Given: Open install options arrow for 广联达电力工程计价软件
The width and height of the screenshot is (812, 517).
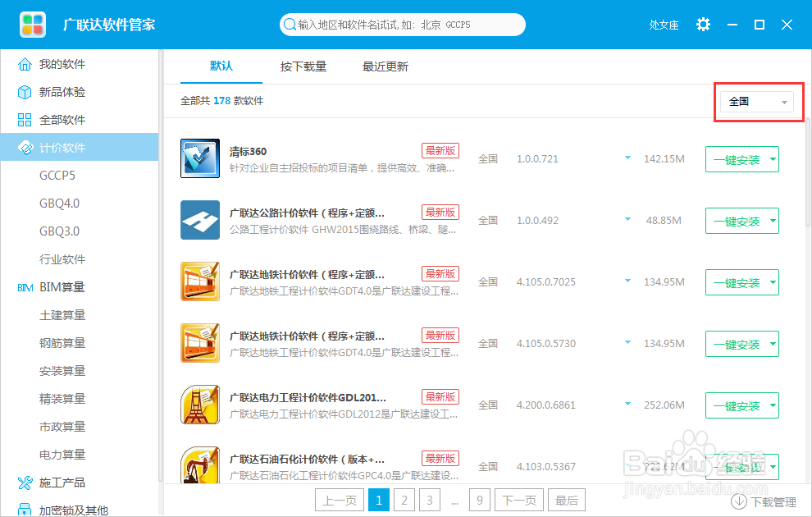Looking at the screenshot, I should pyautogui.click(x=773, y=405).
